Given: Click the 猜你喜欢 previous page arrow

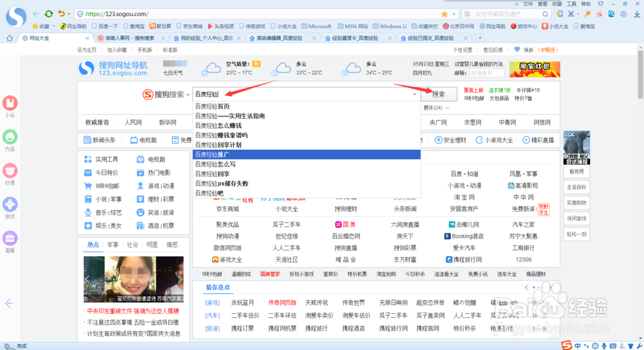Looking at the screenshot, I should [527, 287].
